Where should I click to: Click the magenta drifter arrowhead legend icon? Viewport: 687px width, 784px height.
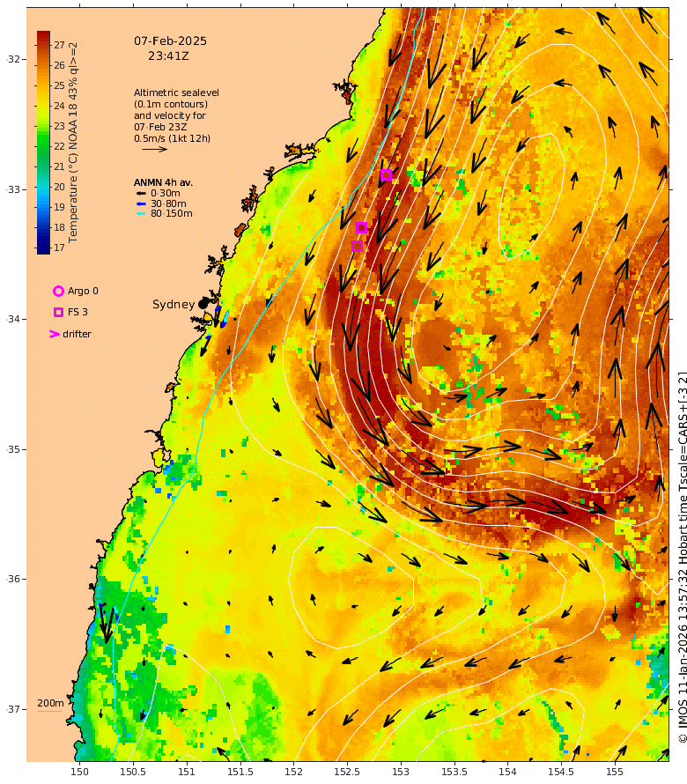(x=55, y=334)
